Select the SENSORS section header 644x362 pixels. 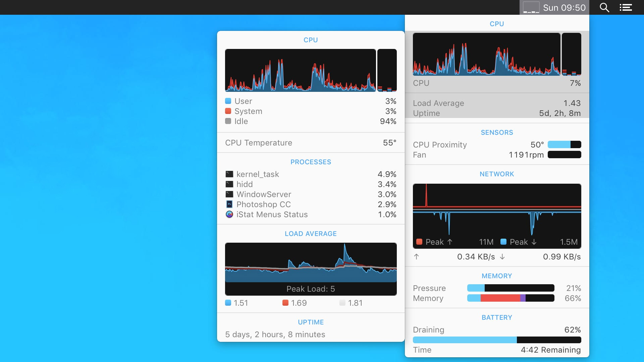click(x=497, y=132)
